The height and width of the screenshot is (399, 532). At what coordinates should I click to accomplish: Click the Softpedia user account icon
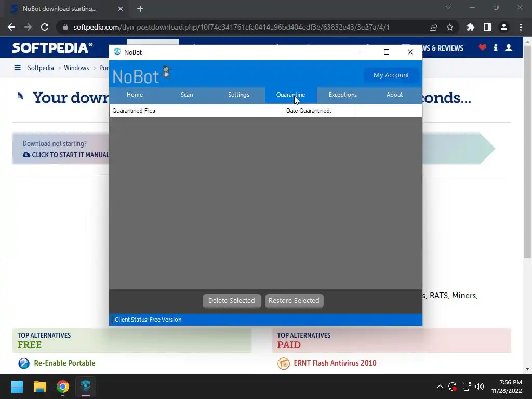[x=509, y=47]
